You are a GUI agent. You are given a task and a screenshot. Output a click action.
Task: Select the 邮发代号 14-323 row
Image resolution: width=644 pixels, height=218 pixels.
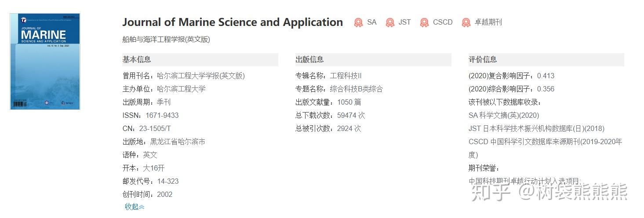pos(150,181)
